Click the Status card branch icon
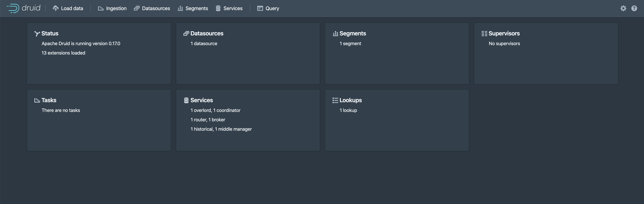644x204 pixels. (x=37, y=34)
